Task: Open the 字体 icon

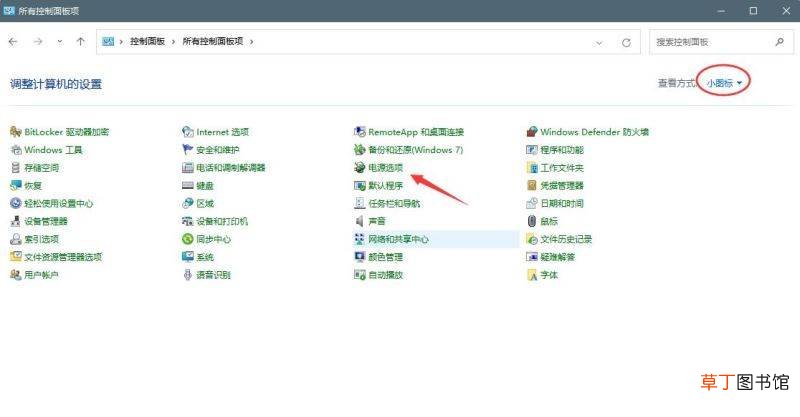Action: click(532, 275)
